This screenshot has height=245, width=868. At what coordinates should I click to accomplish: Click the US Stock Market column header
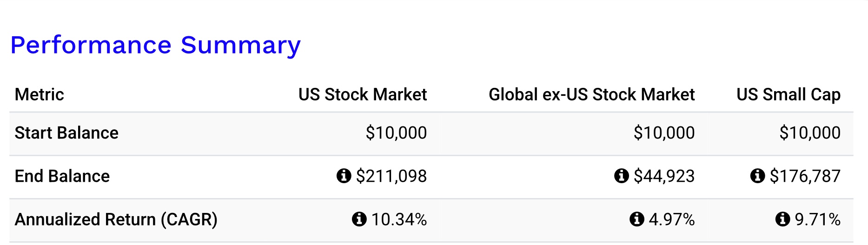point(362,94)
